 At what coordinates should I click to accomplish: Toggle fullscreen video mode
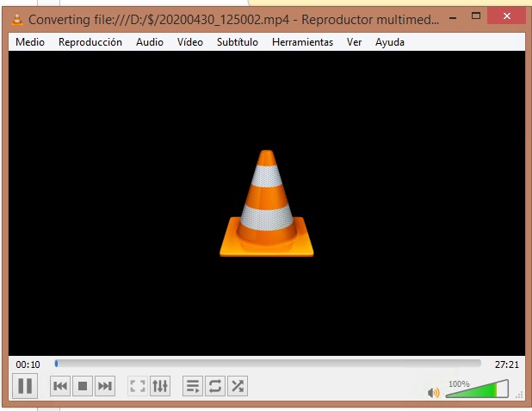point(138,386)
